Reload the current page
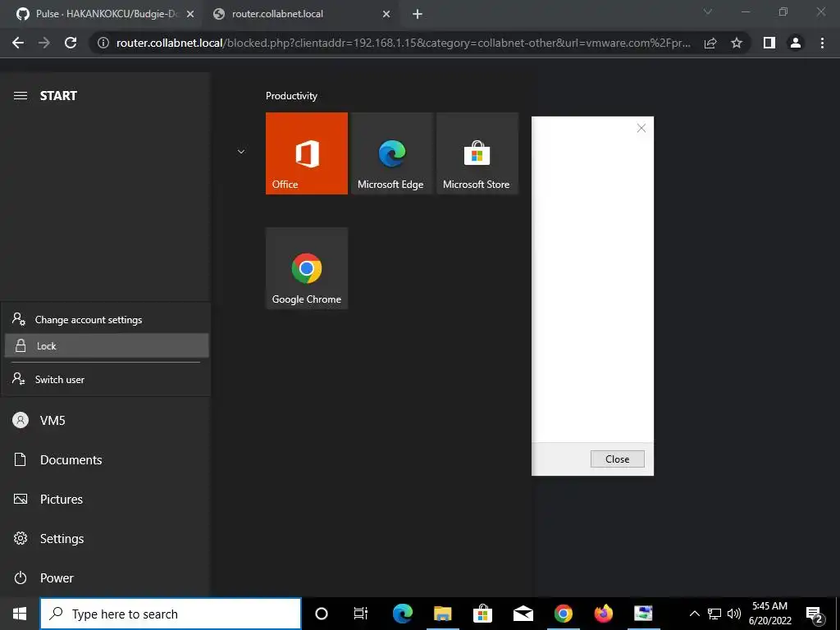 (71, 43)
